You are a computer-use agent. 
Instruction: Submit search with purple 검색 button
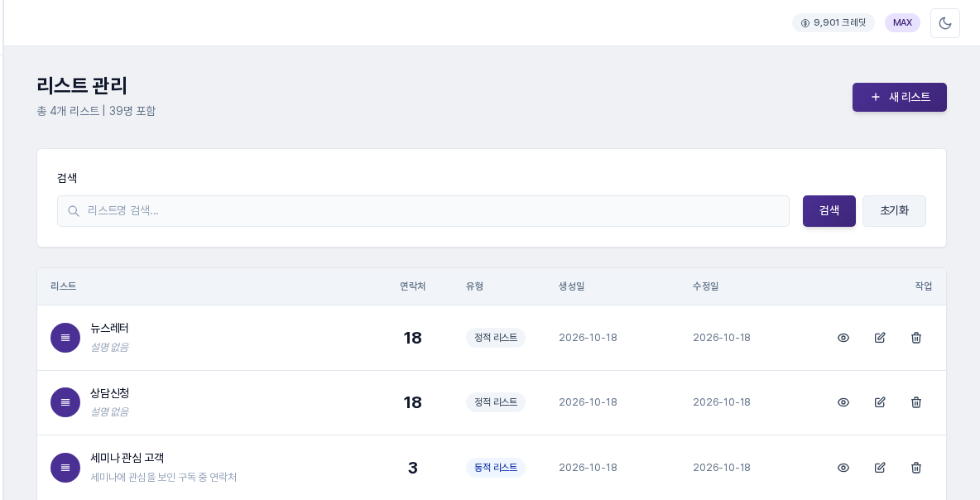click(829, 211)
